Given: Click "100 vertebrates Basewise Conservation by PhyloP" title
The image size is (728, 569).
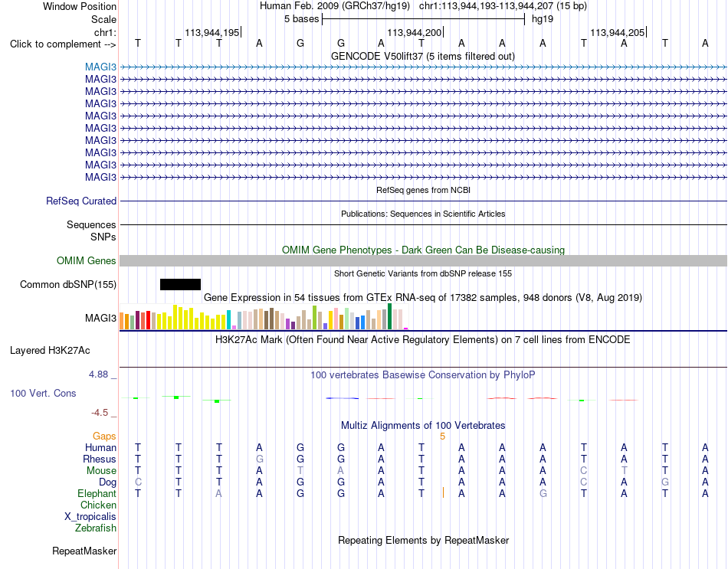Looking at the screenshot, I should (x=423, y=375).
